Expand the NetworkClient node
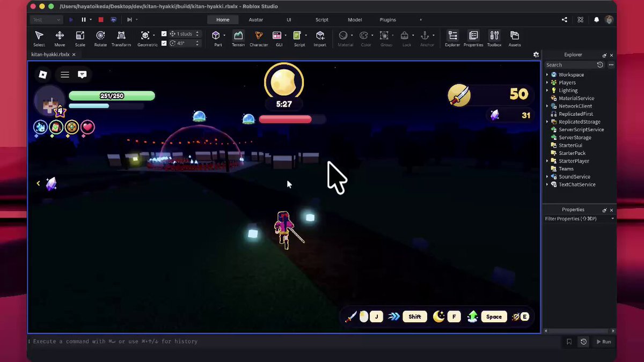This screenshot has width=644, height=362. tap(547, 106)
